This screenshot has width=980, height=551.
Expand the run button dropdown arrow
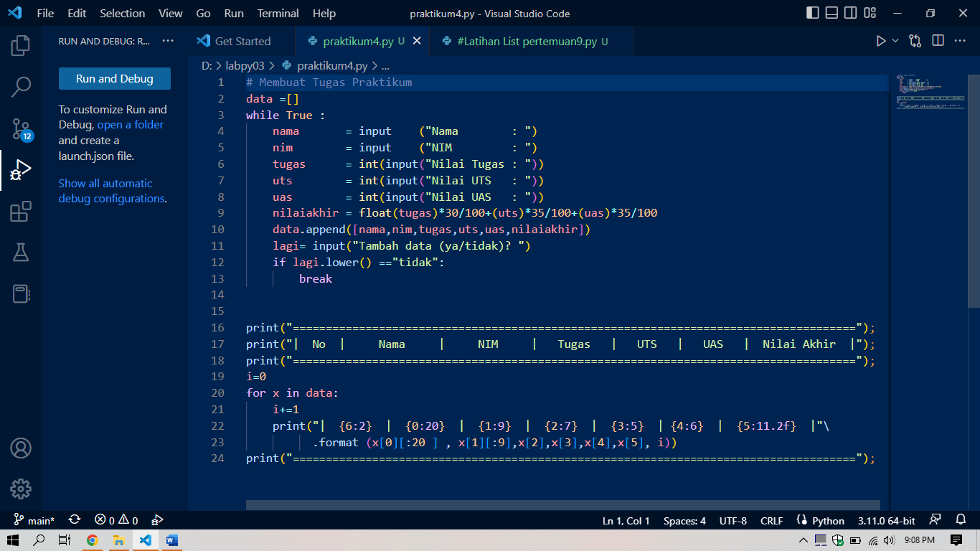click(895, 41)
